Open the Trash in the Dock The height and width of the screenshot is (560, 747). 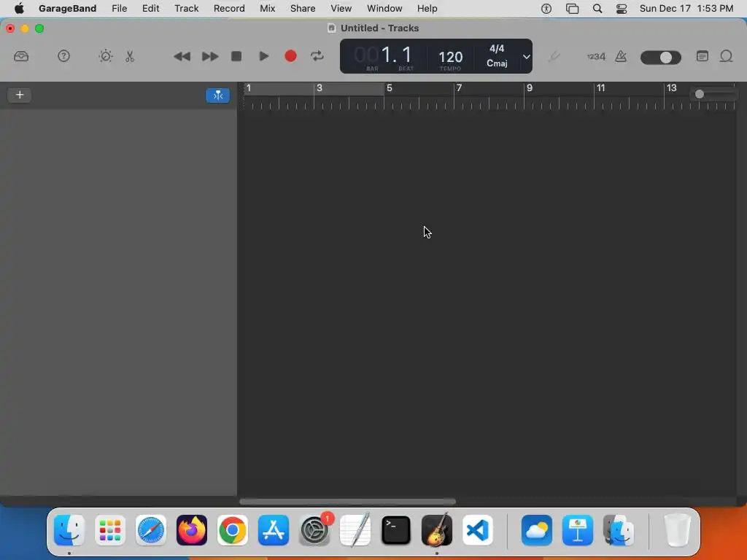(677, 530)
